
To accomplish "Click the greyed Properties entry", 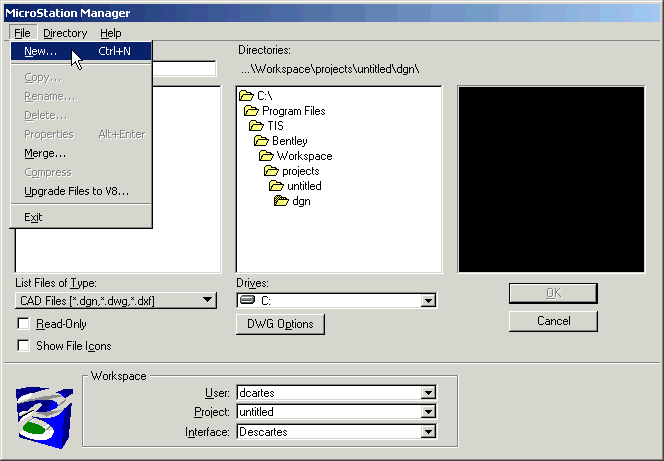I will 81,134.
